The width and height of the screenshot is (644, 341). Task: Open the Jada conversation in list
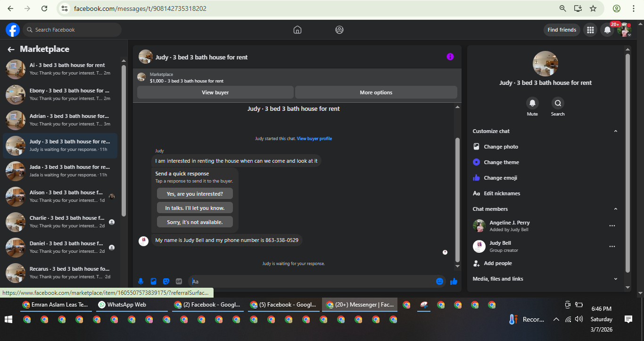point(60,171)
